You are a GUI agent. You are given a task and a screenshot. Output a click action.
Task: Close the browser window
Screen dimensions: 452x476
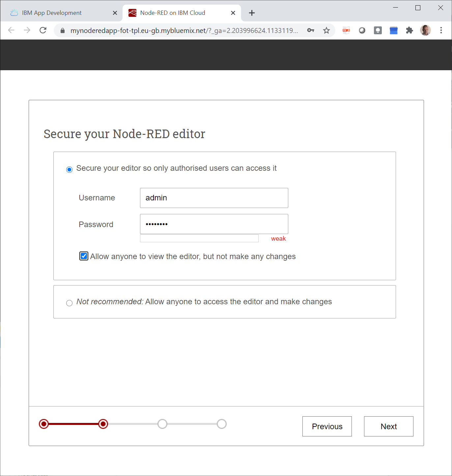(440, 8)
